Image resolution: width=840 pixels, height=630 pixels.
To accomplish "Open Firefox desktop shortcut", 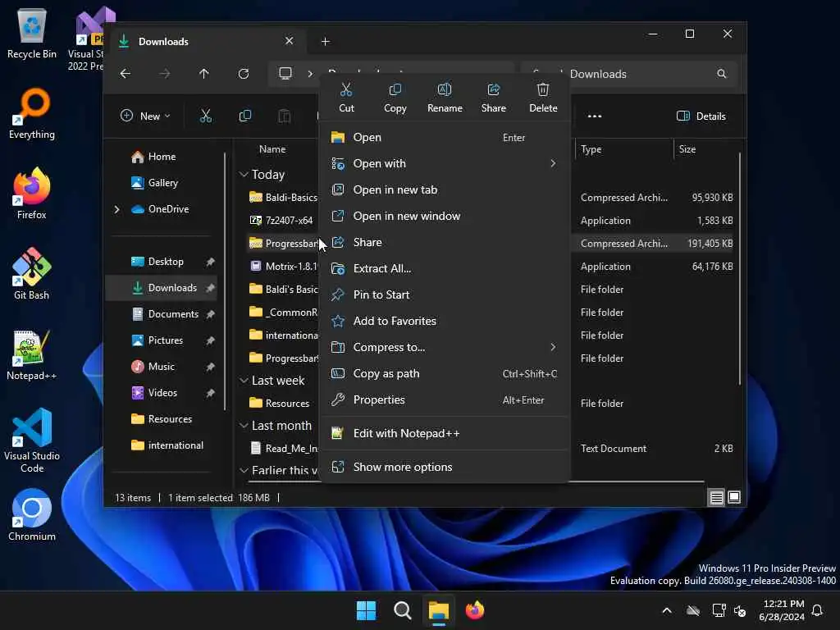I will 32,194.
